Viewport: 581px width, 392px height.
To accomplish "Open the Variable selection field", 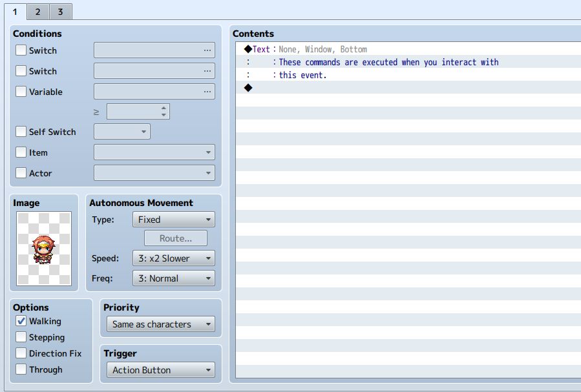I will pos(154,92).
